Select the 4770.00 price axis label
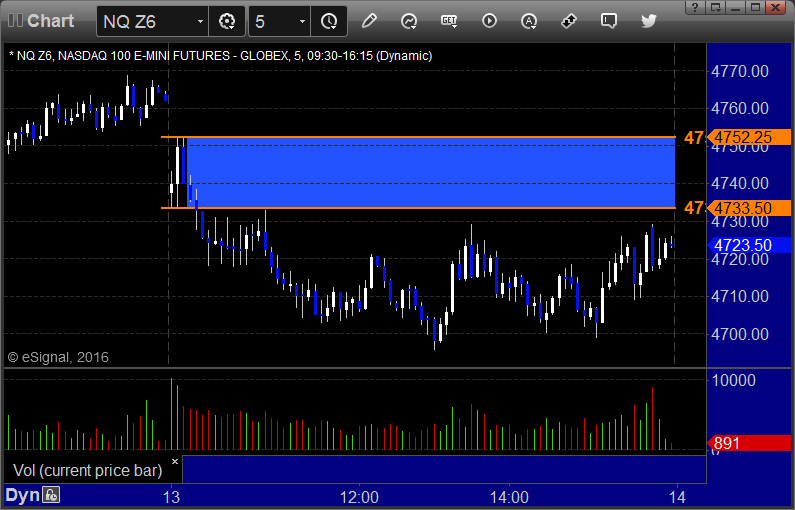This screenshot has width=795, height=510. coord(740,71)
